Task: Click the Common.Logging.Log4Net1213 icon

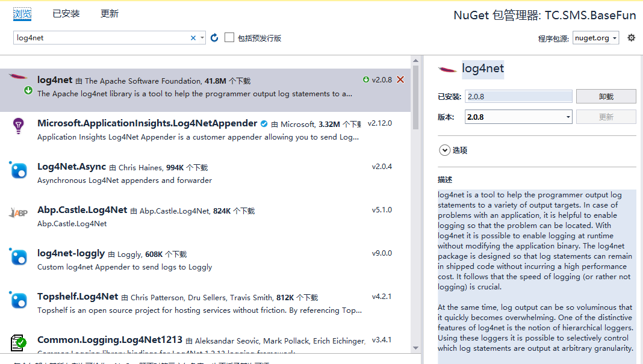Action: pos(19,343)
